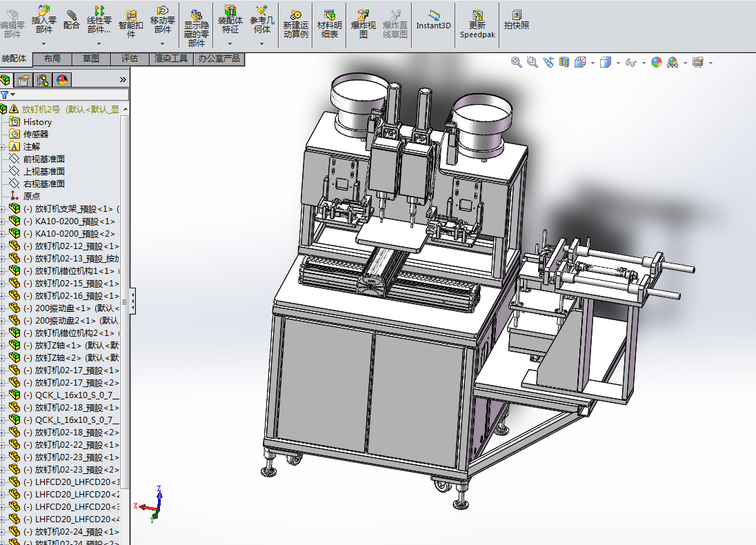Toggle the Section View in view toolbar
Screen dimensions: 756x545
(x=564, y=62)
